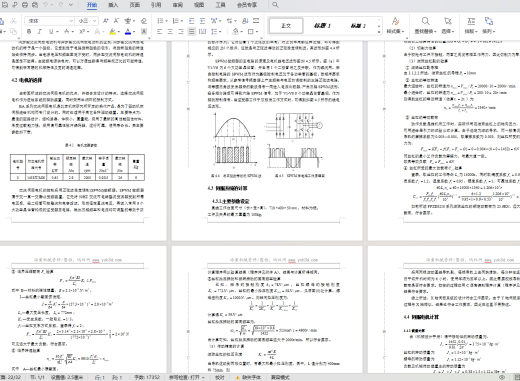Click the Print icon in quick access
This screenshot has width=520, height=381.
(25, 5)
